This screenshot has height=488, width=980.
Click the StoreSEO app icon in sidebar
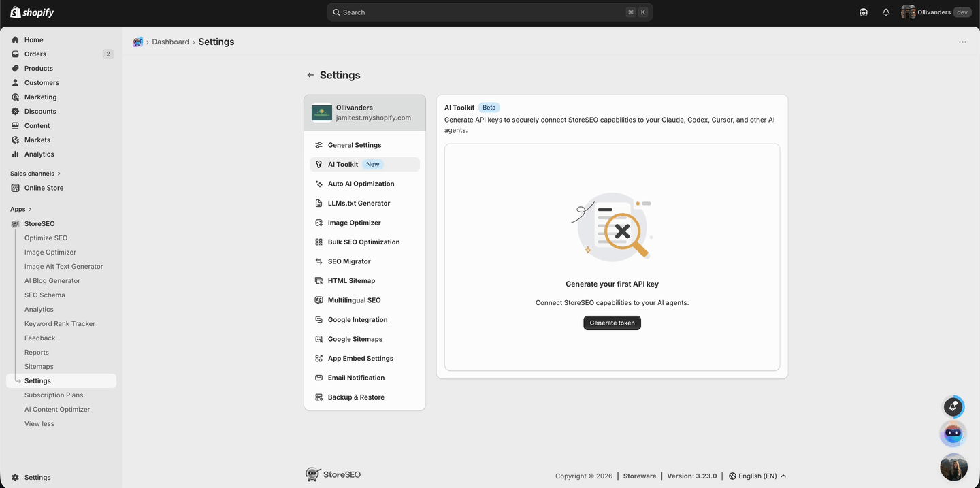pyautogui.click(x=16, y=223)
